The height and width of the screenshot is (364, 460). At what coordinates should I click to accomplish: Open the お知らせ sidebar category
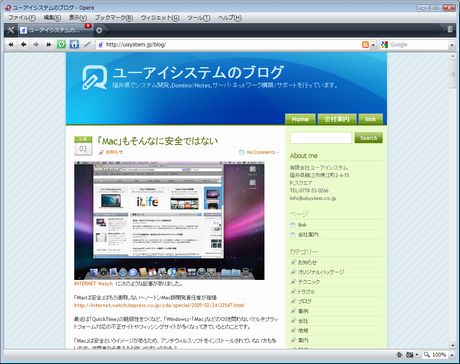coord(307,262)
